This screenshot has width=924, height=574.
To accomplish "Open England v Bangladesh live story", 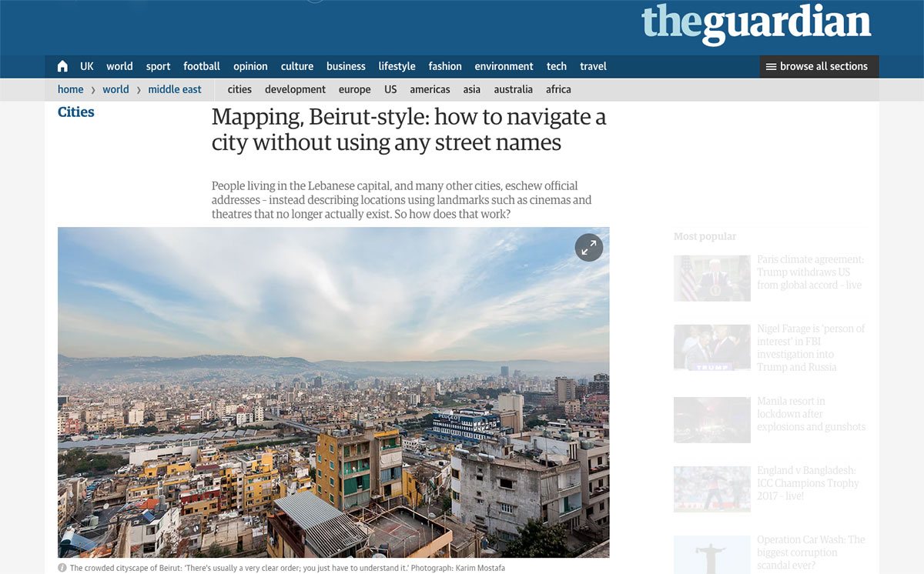I will (x=807, y=482).
